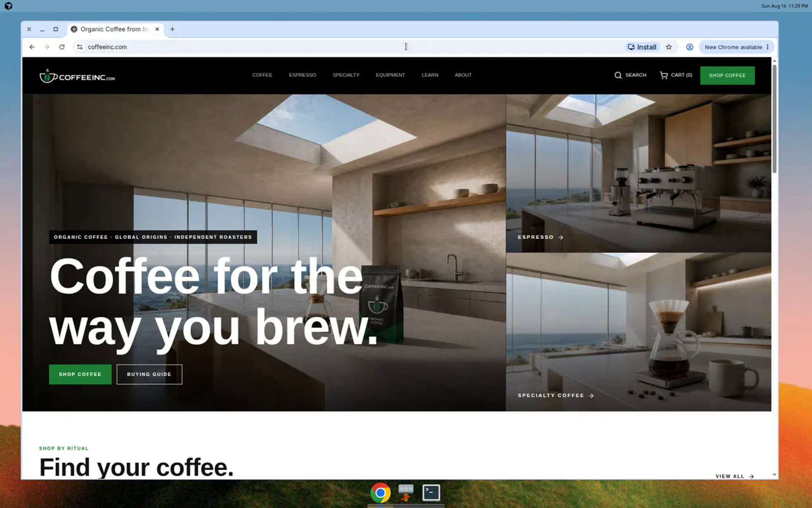The width and height of the screenshot is (812, 508).
Task: Open a new browser tab
Action: (173, 29)
